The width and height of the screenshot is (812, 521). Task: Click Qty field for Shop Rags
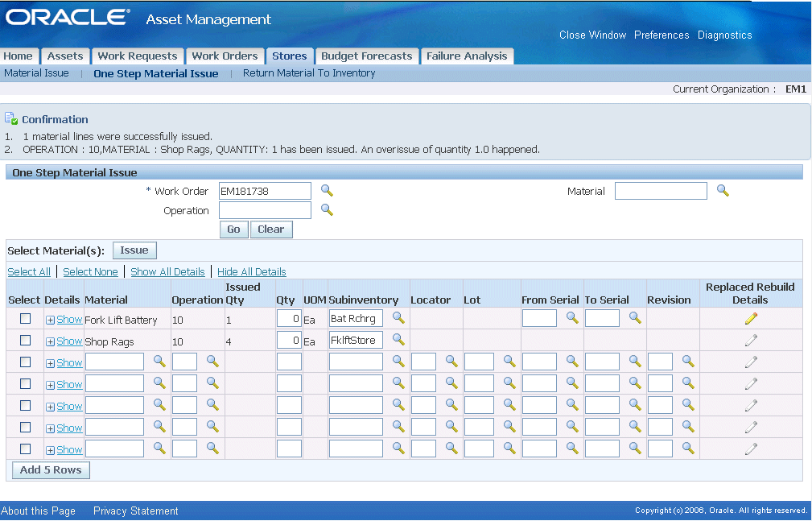[x=289, y=340]
